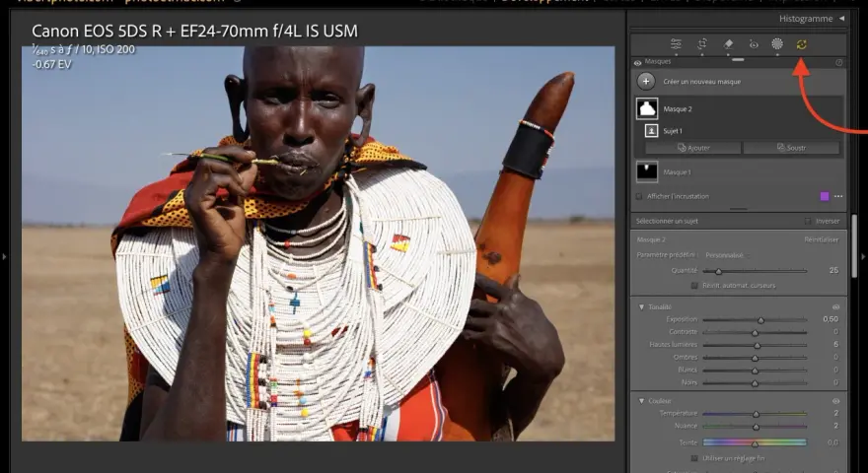Screen dimensions: 868x473
Task: Click the Noirs slider handle
Action: pos(755,383)
